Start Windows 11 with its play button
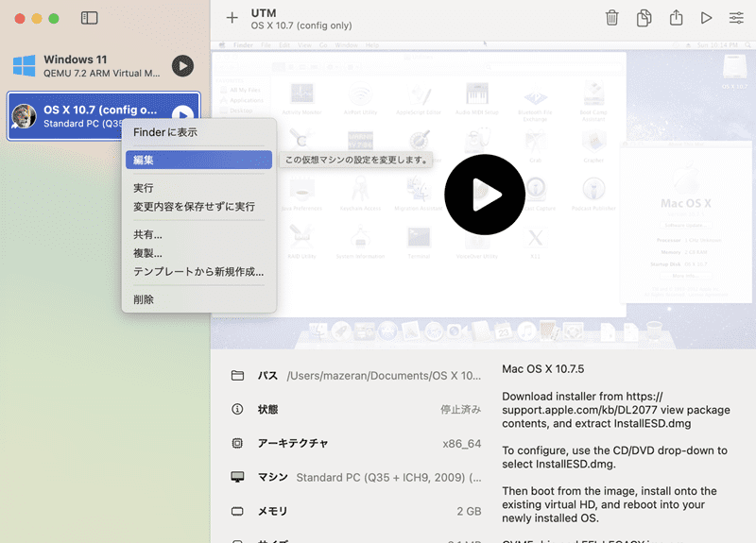 click(x=182, y=66)
